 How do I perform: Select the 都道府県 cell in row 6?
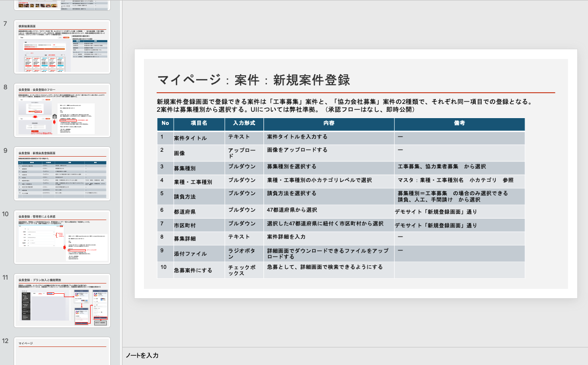[x=186, y=211]
